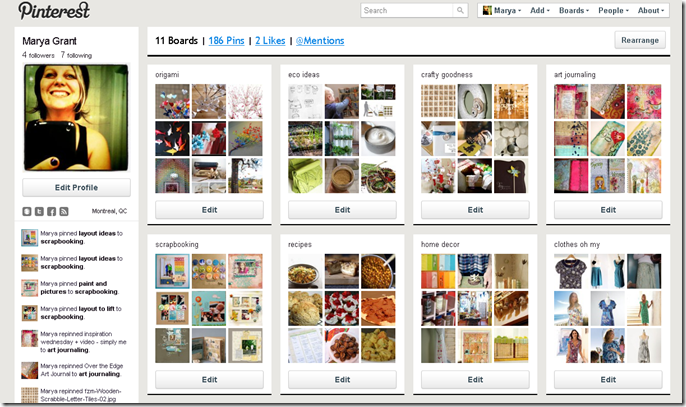The width and height of the screenshot is (686, 407).
Task: Expand the Add dropdown menu
Action: [x=539, y=11]
